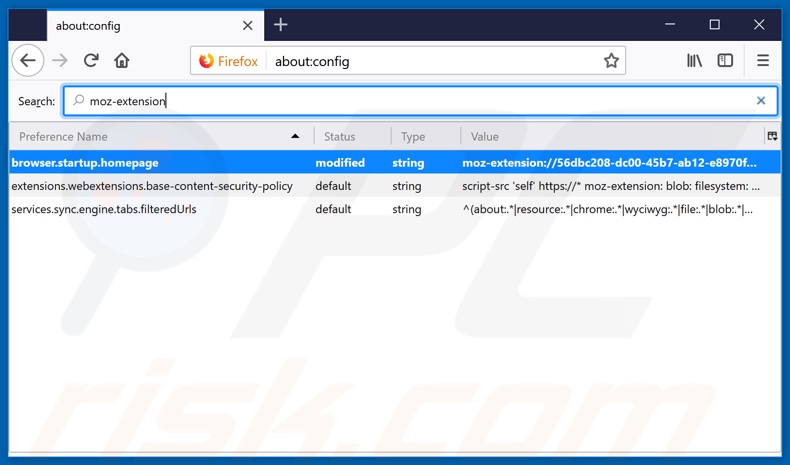The height and width of the screenshot is (465, 790).
Task: Close the about:config tab
Action: click(247, 26)
